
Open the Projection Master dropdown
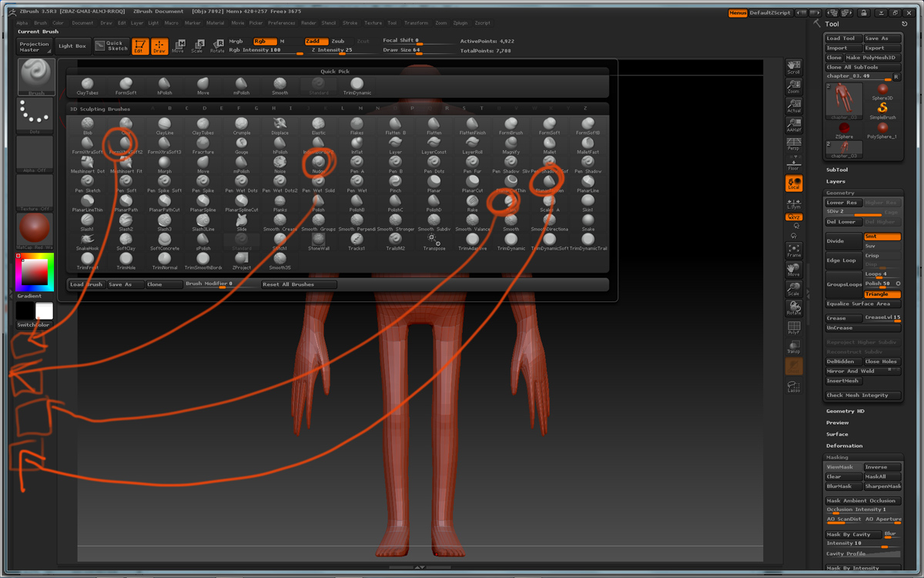click(35, 46)
